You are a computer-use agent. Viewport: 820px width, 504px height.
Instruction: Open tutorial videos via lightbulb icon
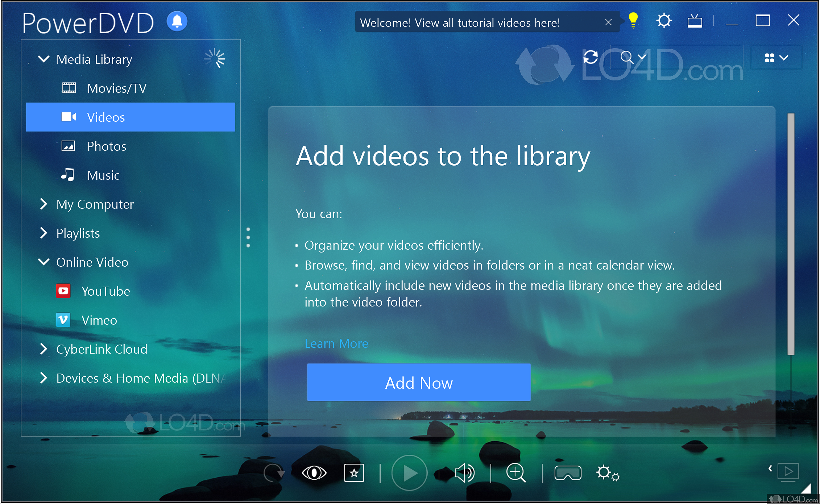tap(633, 21)
